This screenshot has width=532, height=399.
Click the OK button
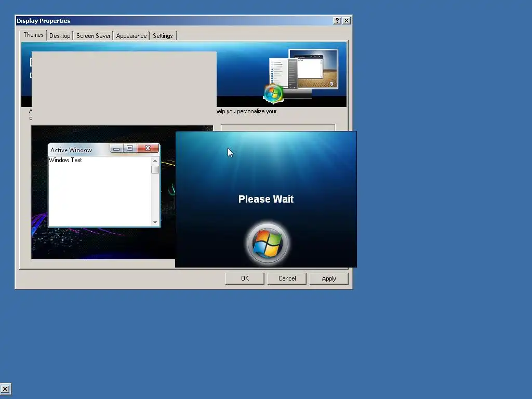point(245,278)
